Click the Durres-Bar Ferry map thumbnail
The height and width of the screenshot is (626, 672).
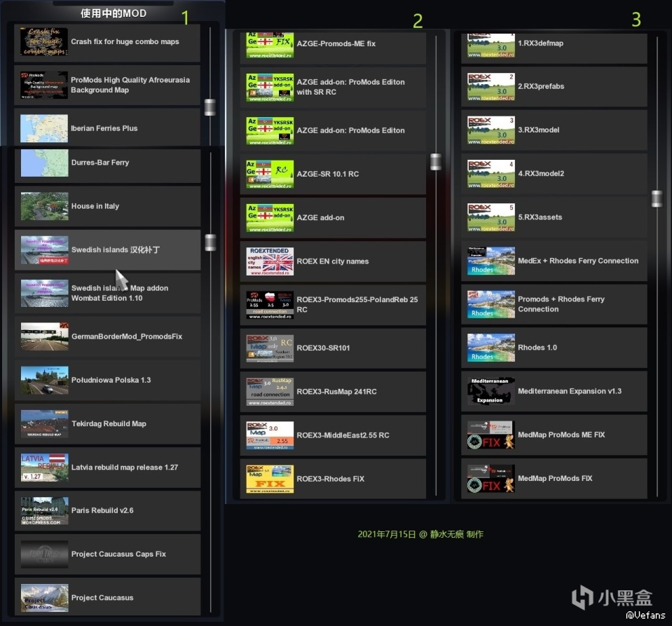(45, 163)
